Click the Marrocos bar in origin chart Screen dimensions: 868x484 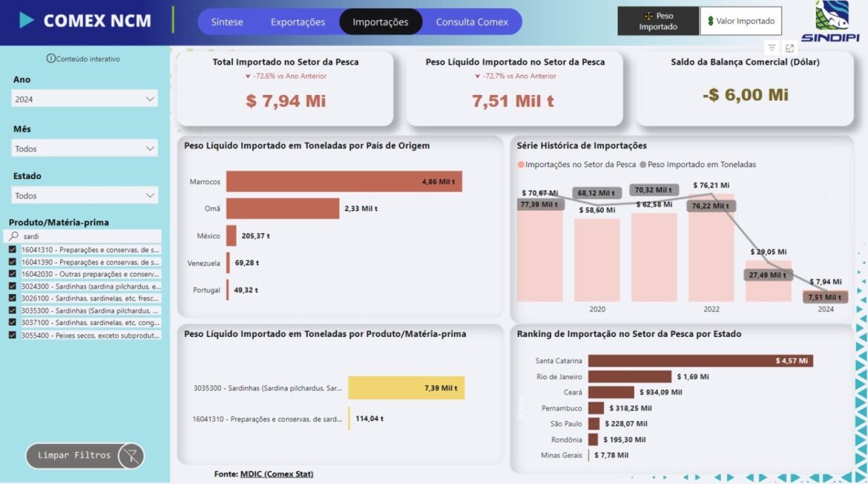coord(343,182)
